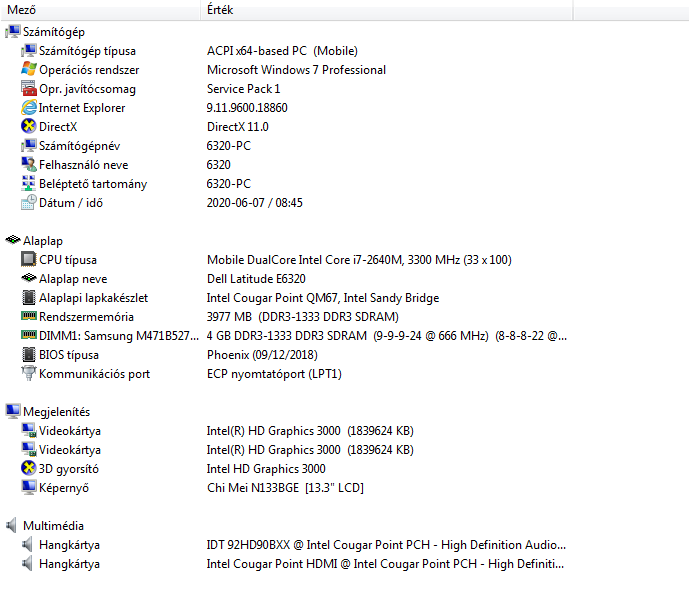The image size is (689, 593).
Task: Click the 2020-06-07 / 08:45 date value
Action: click(254, 202)
